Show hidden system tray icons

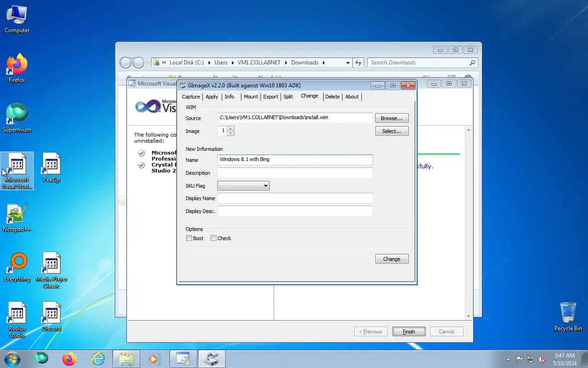(x=508, y=359)
